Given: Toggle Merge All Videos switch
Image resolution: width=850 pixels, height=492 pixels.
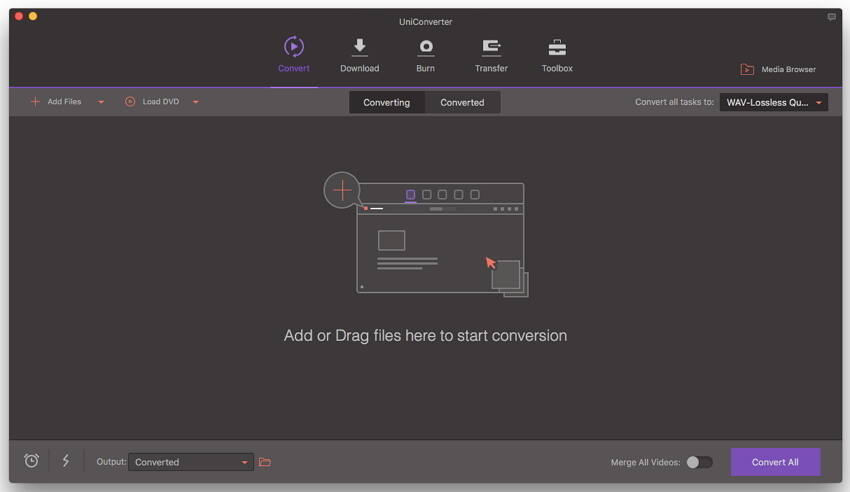Looking at the screenshot, I should point(699,462).
